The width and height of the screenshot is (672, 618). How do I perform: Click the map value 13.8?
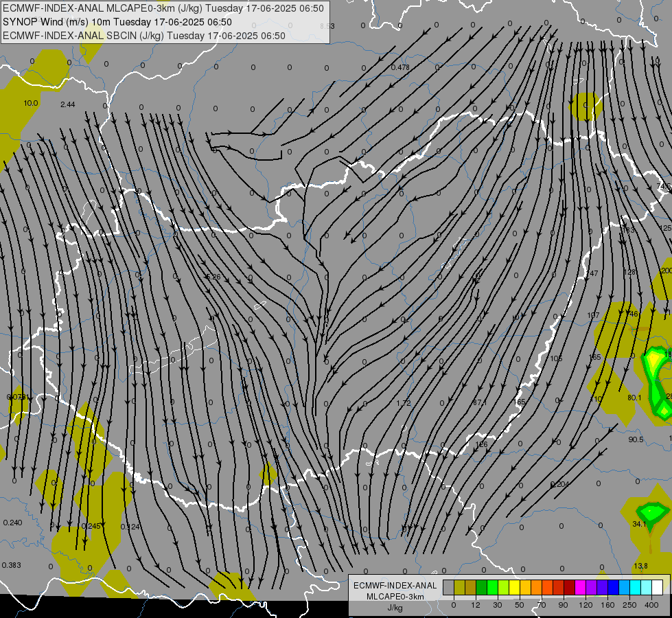640,566
